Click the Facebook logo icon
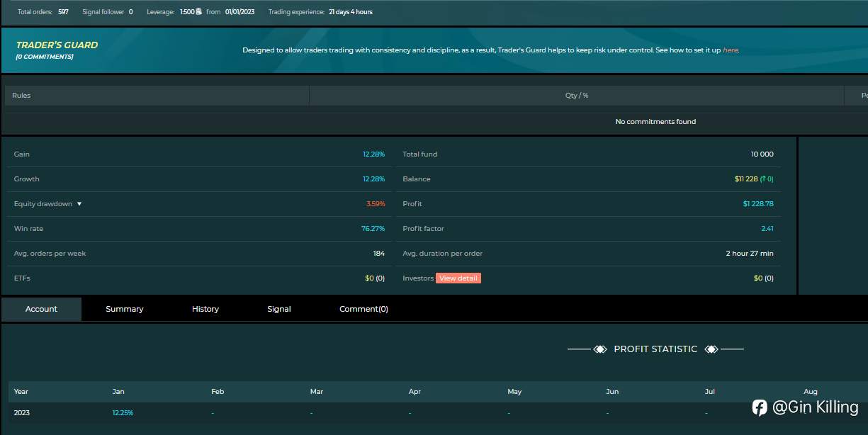The image size is (868, 435). pos(760,407)
